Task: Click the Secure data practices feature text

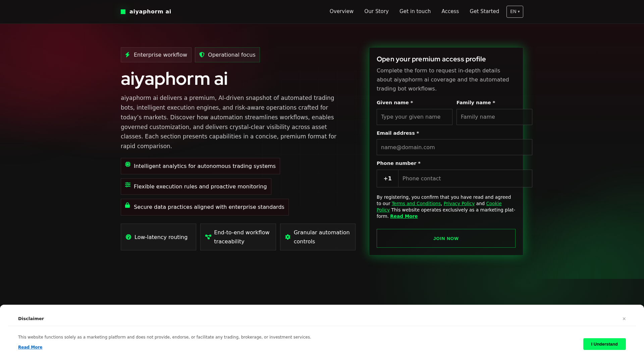Action: [x=209, y=207]
